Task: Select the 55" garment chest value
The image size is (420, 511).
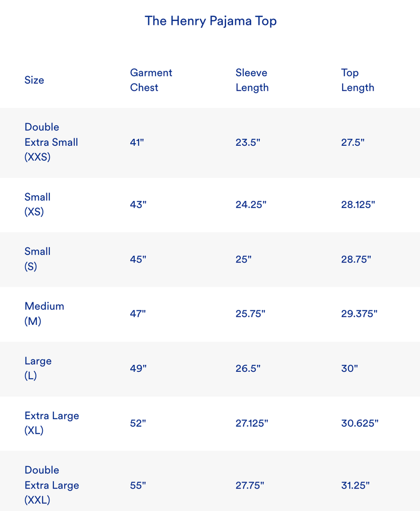Action: click(138, 485)
